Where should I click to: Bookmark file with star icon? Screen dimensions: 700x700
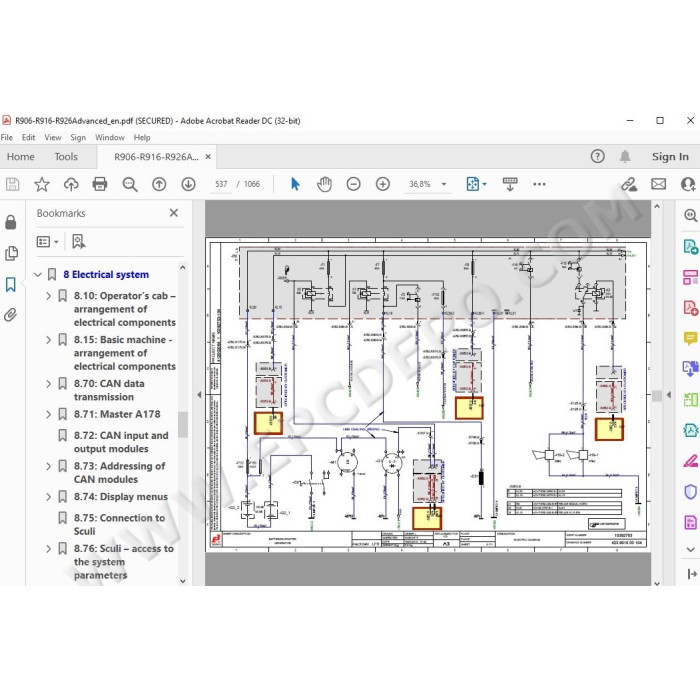pyautogui.click(x=42, y=184)
